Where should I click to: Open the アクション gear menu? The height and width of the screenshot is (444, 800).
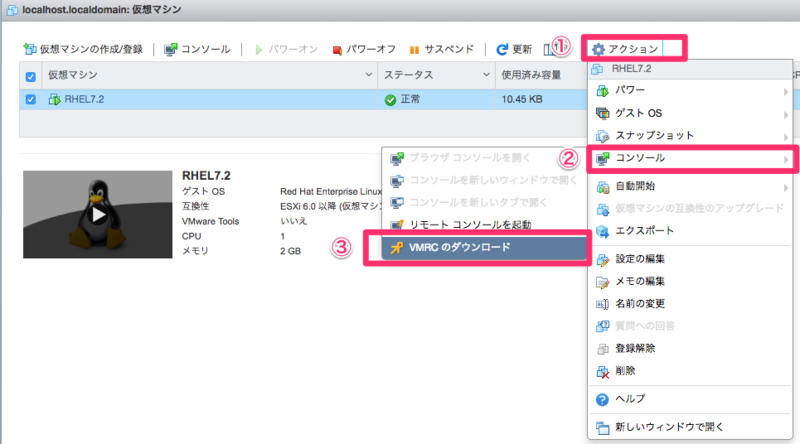tap(626, 49)
